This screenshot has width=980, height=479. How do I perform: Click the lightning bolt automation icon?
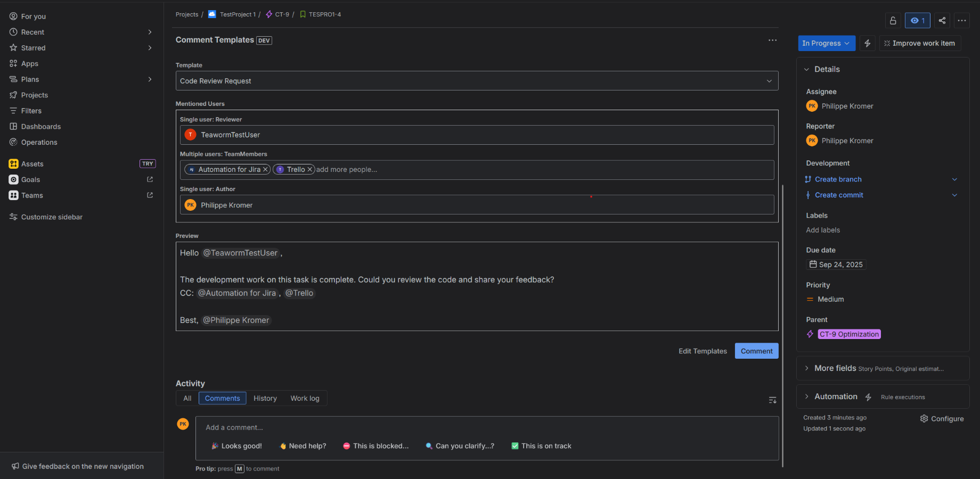[x=867, y=43]
